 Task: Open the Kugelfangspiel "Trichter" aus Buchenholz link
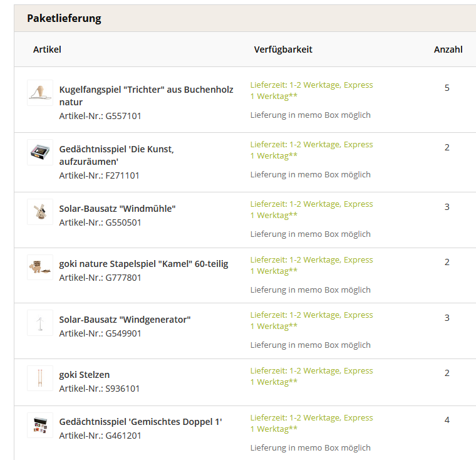[x=146, y=96]
